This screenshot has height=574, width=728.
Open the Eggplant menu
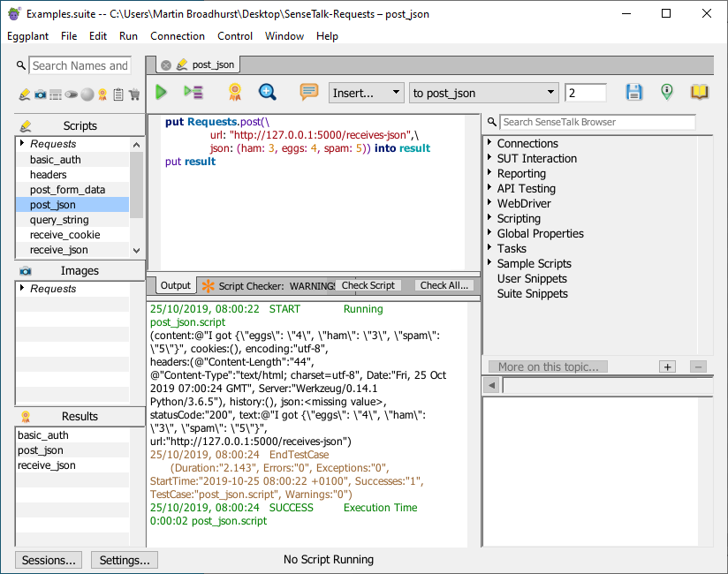(x=28, y=36)
